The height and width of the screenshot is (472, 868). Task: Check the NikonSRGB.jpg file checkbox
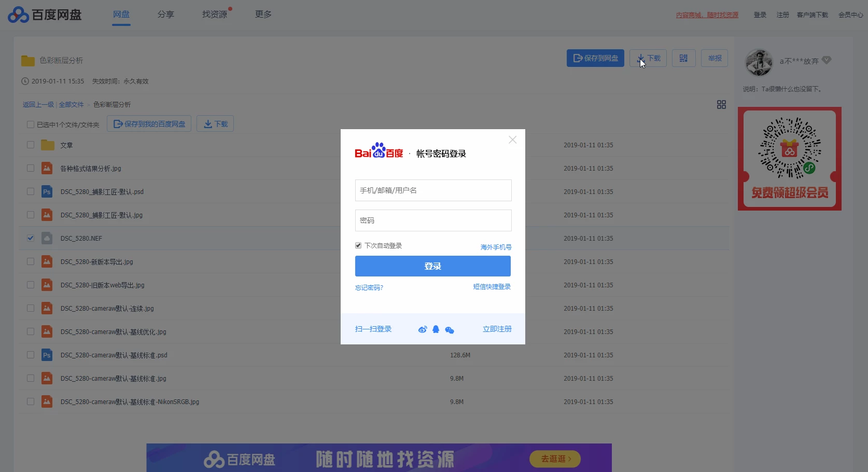[31, 401]
